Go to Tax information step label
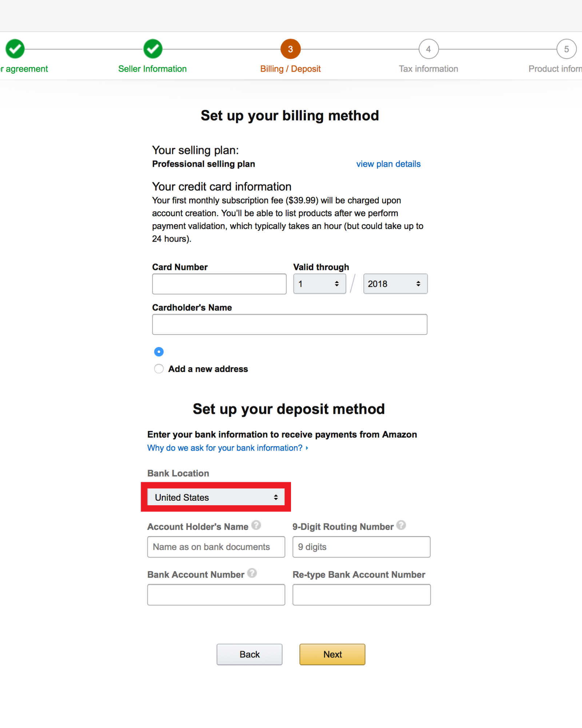Image resolution: width=582 pixels, height=728 pixels. pos(428,69)
